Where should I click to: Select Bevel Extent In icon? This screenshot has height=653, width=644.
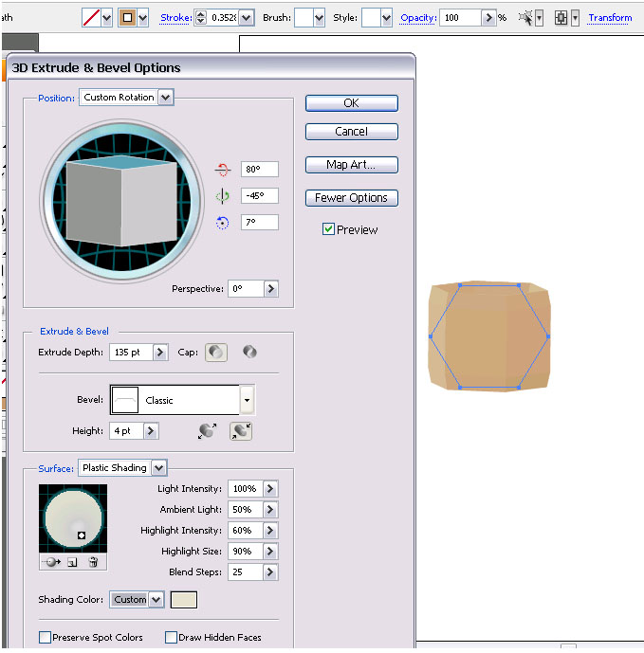240,431
